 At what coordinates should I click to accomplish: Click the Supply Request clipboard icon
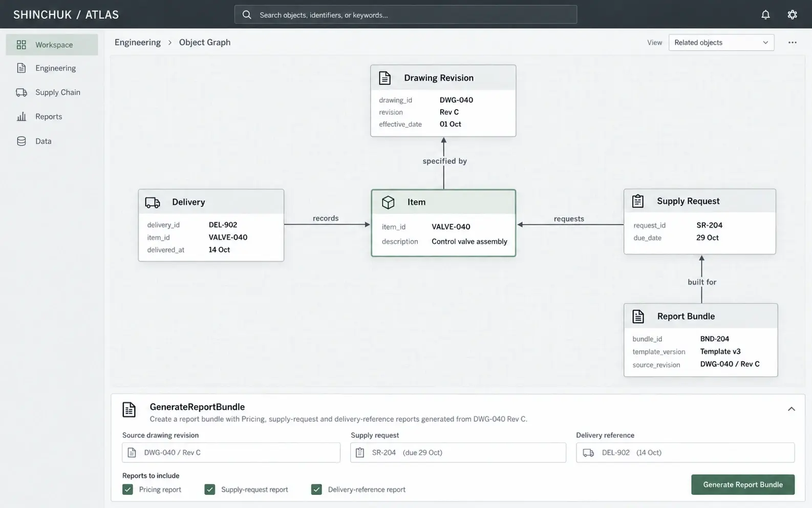tap(637, 201)
